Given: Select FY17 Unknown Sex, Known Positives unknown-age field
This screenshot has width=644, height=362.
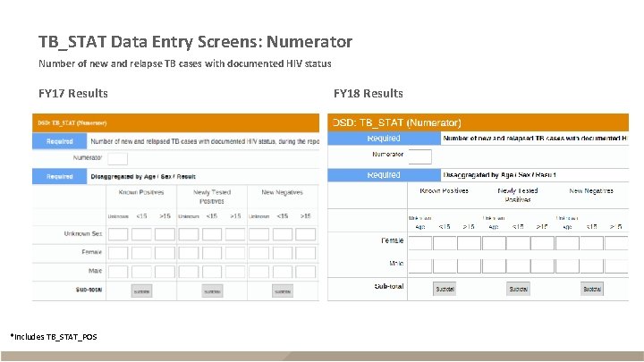Looking at the screenshot, I should (118, 234).
